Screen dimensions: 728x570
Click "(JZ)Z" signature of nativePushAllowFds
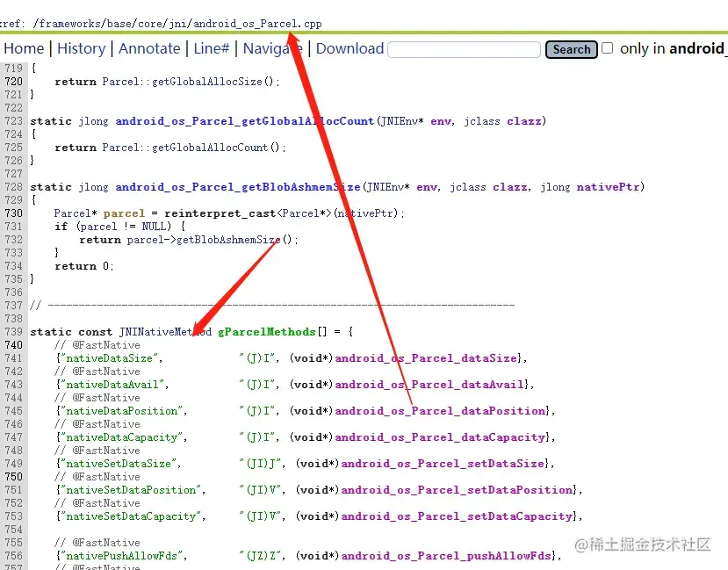pos(261,556)
